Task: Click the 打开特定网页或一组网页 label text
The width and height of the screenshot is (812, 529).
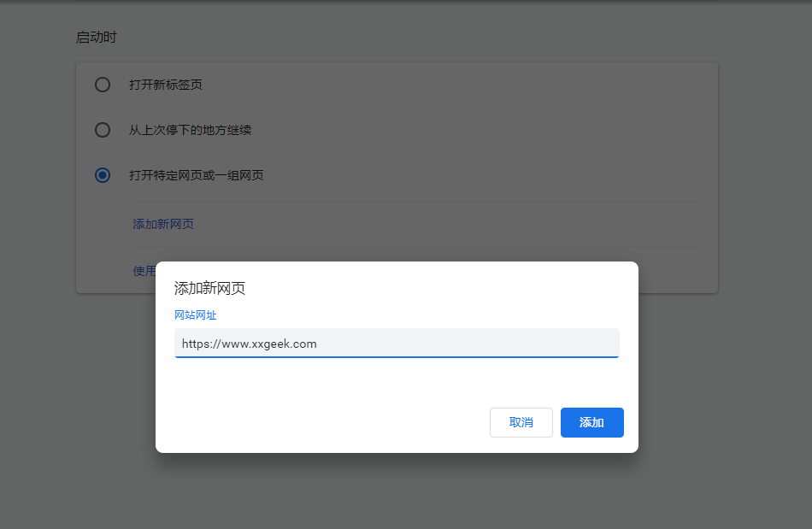Action: coord(196,175)
